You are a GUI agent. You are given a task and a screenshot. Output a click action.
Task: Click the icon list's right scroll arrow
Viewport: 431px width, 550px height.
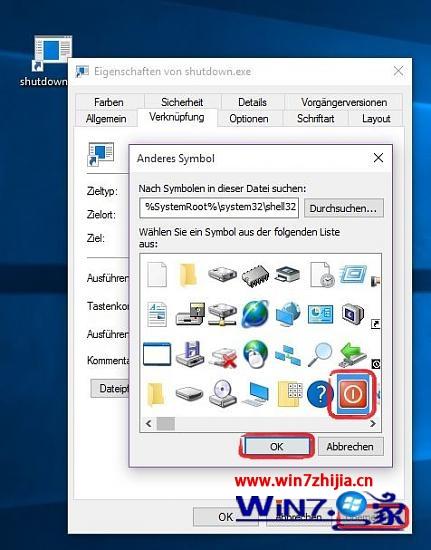pos(373,424)
